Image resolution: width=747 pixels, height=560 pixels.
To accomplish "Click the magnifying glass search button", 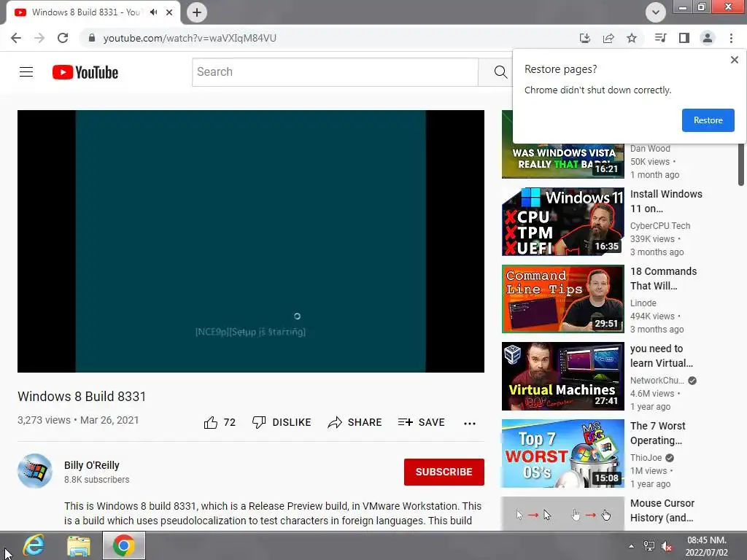I will click(x=500, y=72).
